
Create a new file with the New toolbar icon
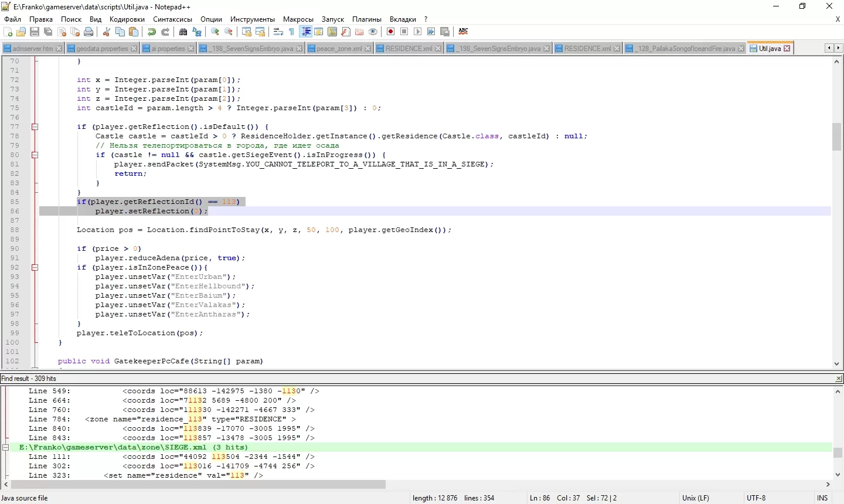click(x=8, y=32)
